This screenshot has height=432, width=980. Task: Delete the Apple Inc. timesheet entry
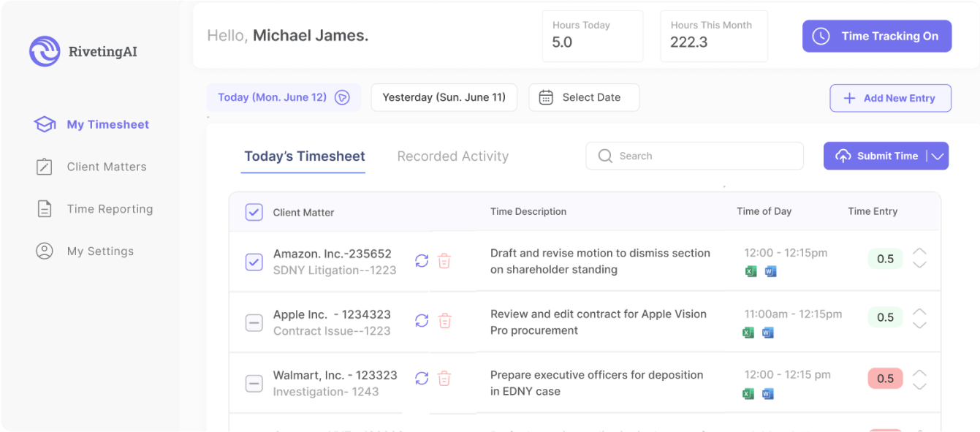(x=444, y=320)
